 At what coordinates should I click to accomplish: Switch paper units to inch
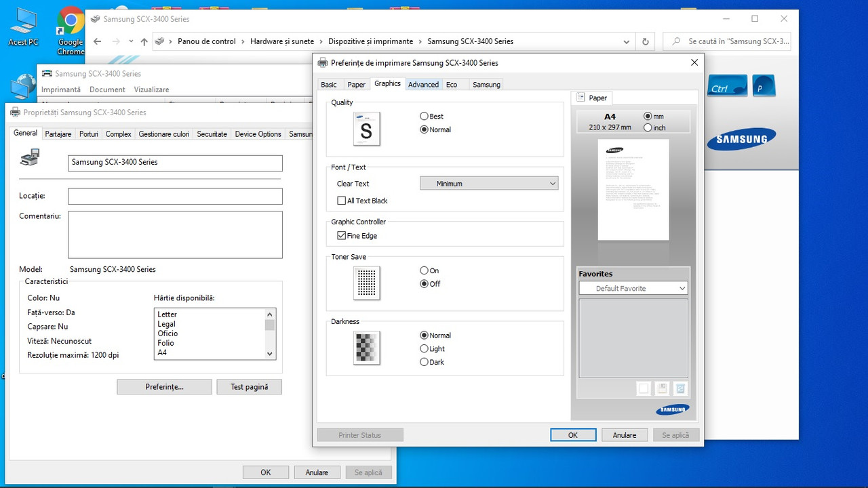[x=654, y=127]
